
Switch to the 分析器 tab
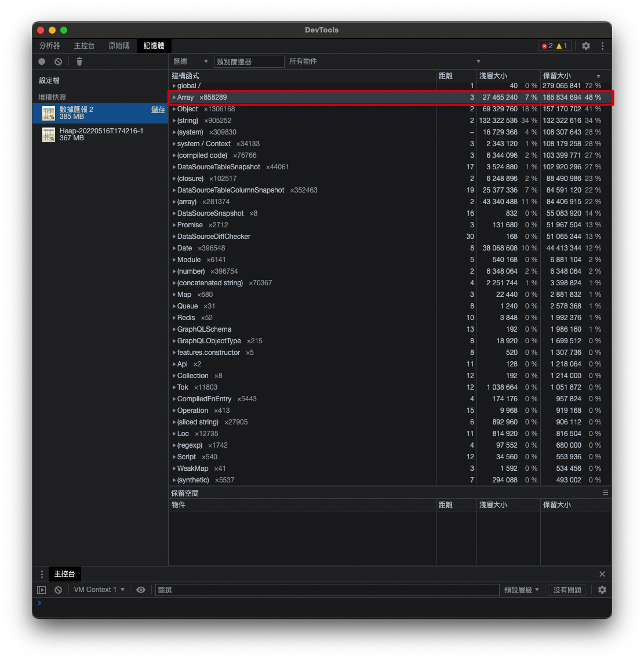click(x=50, y=46)
